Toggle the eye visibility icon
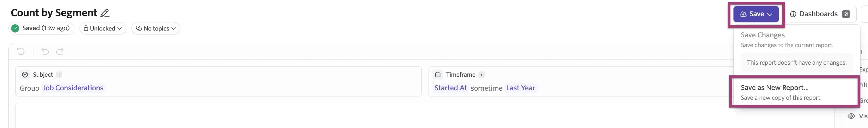 (851, 116)
